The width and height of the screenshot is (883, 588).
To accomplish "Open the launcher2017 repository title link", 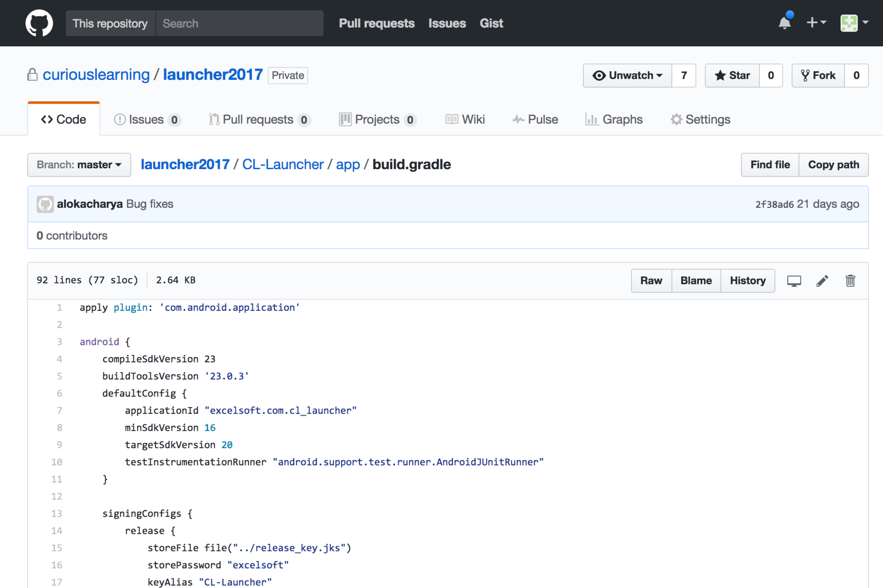I will pyautogui.click(x=213, y=75).
